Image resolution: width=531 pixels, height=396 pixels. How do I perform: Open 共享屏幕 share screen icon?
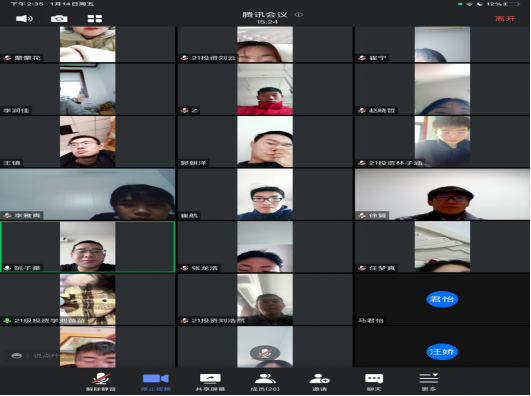tap(210, 382)
